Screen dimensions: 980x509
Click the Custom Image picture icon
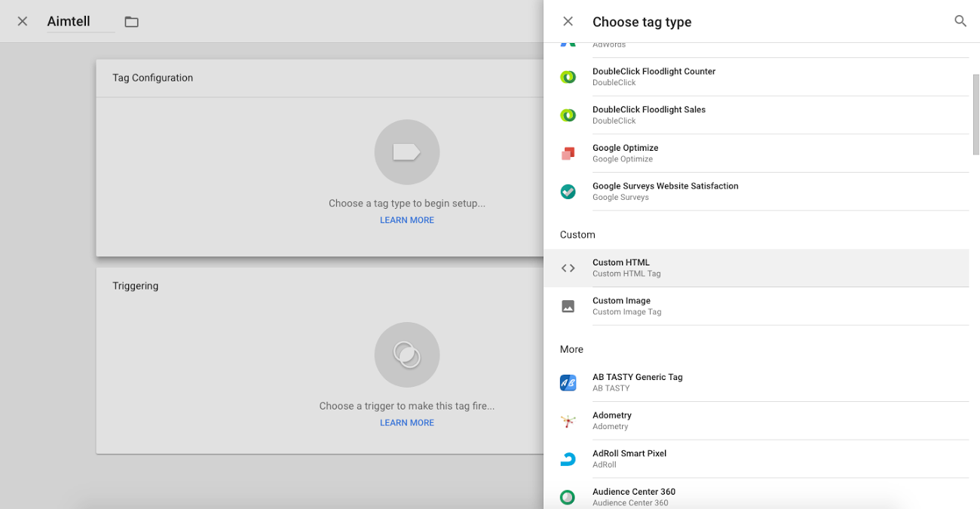[568, 306]
